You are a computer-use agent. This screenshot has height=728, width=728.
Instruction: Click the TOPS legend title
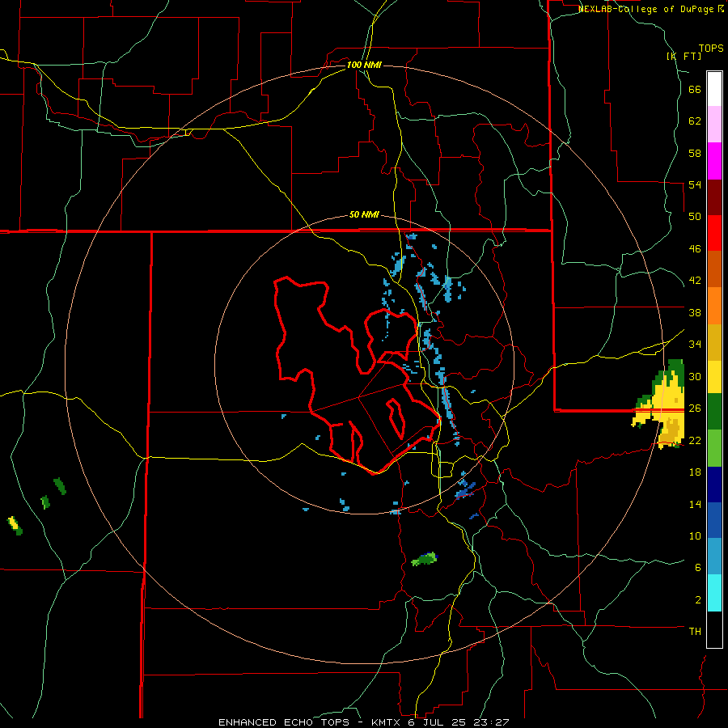(711, 48)
